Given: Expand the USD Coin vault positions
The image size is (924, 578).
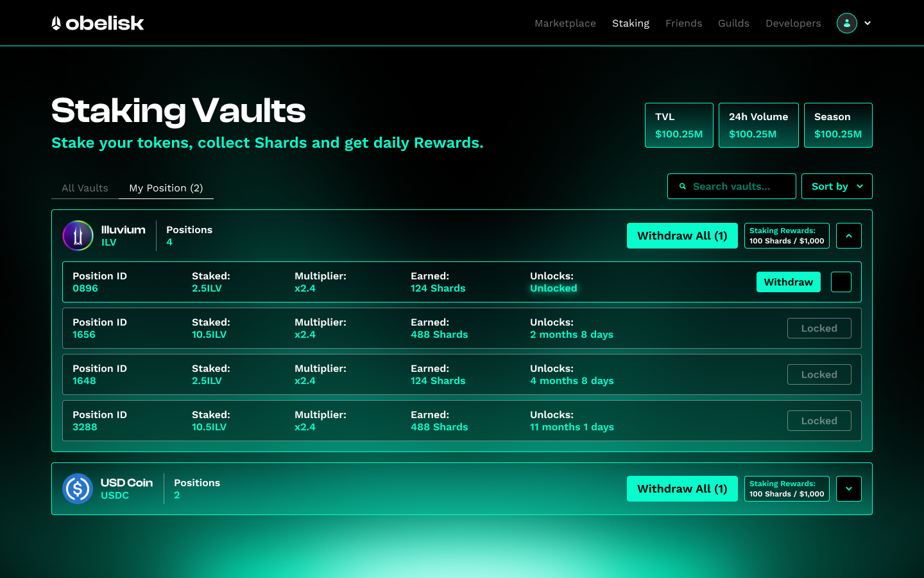Looking at the screenshot, I should coord(849,489).
